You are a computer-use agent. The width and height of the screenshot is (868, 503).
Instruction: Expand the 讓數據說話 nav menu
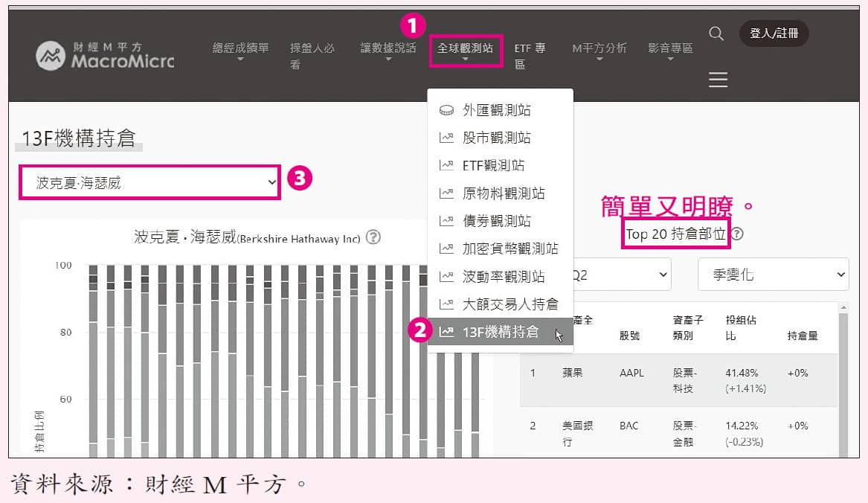pos(388,51)
